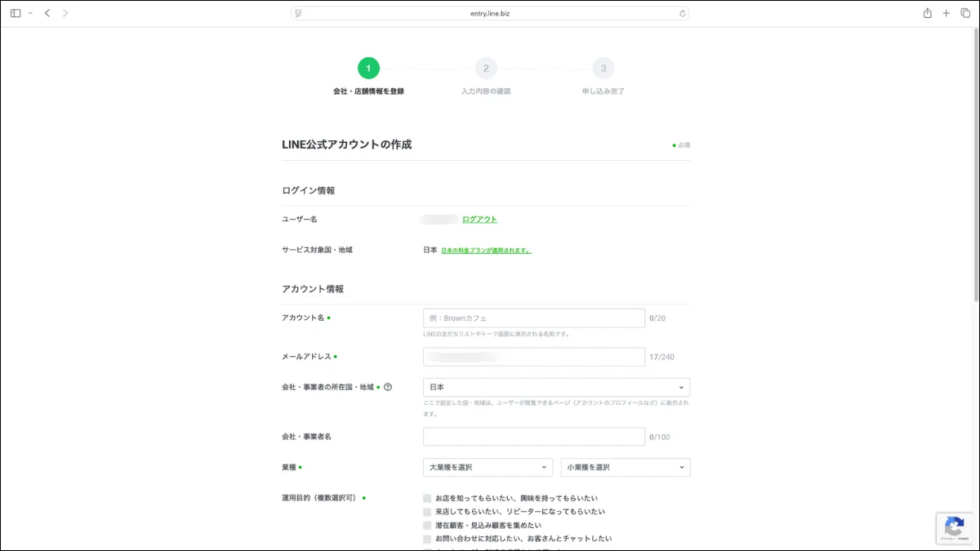Focus the メールアドレス input field
The width and height of the screenshot is (980, 551).
pyautogui.click(x=534, y=357)
